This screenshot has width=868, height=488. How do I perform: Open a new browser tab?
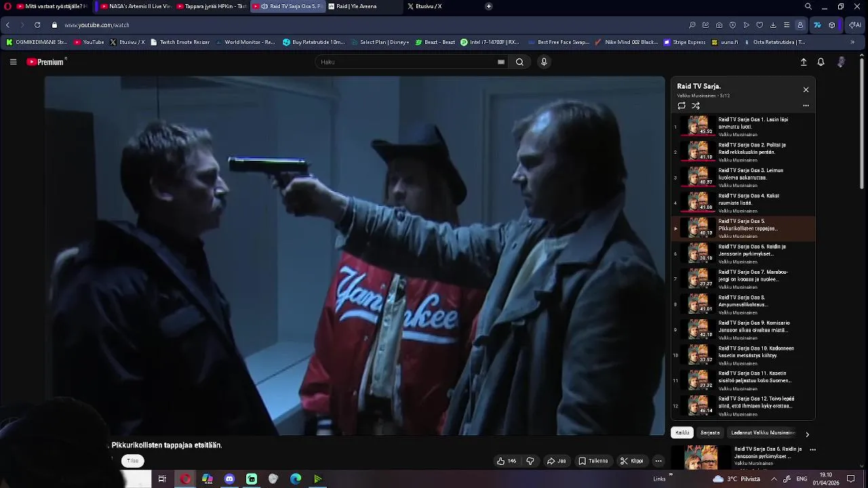[x=488, y=6]
